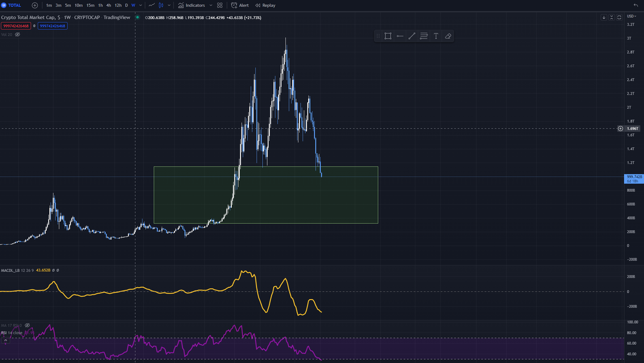Click the chart reset/sync icon
Screen dimensions: 644x363
point(619,17)
